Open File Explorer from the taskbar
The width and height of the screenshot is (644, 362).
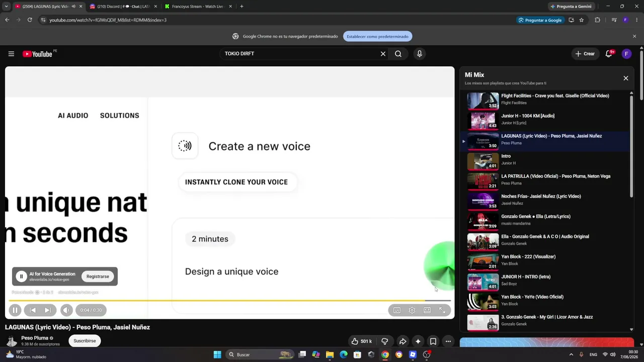(x=330, y=354)
